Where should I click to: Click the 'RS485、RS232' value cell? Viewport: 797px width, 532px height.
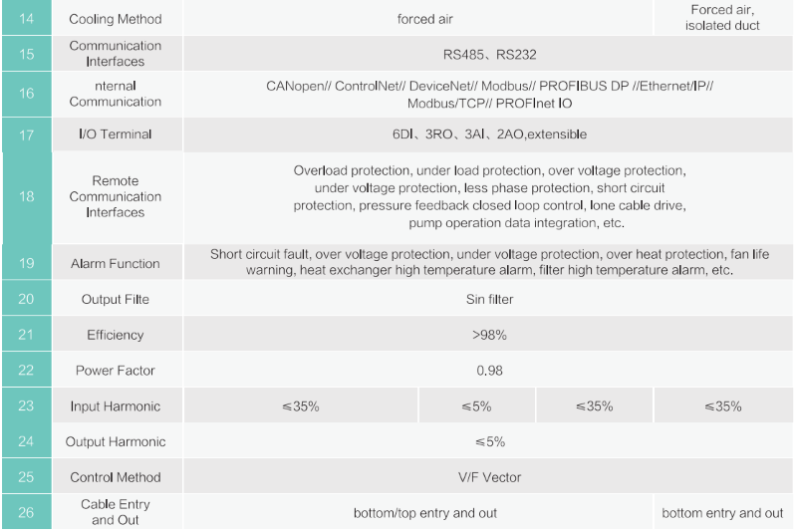click(488, 54)
